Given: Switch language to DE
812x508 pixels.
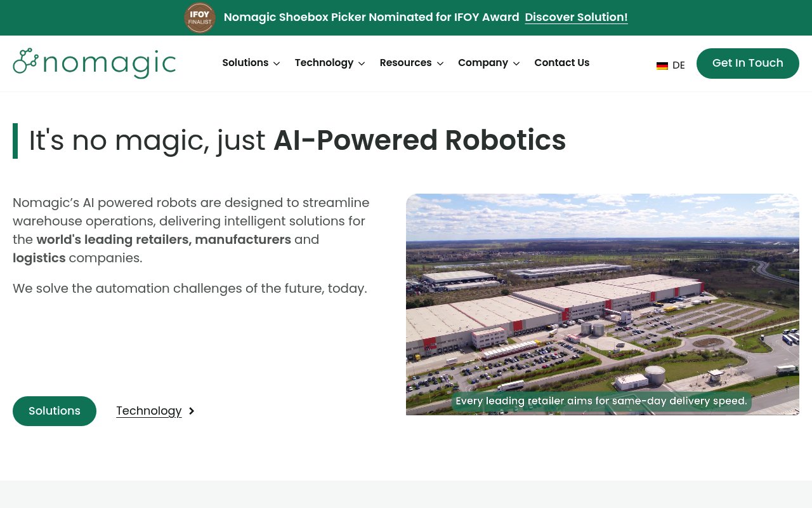Looking at the screenshot, I should click(679, 65).
